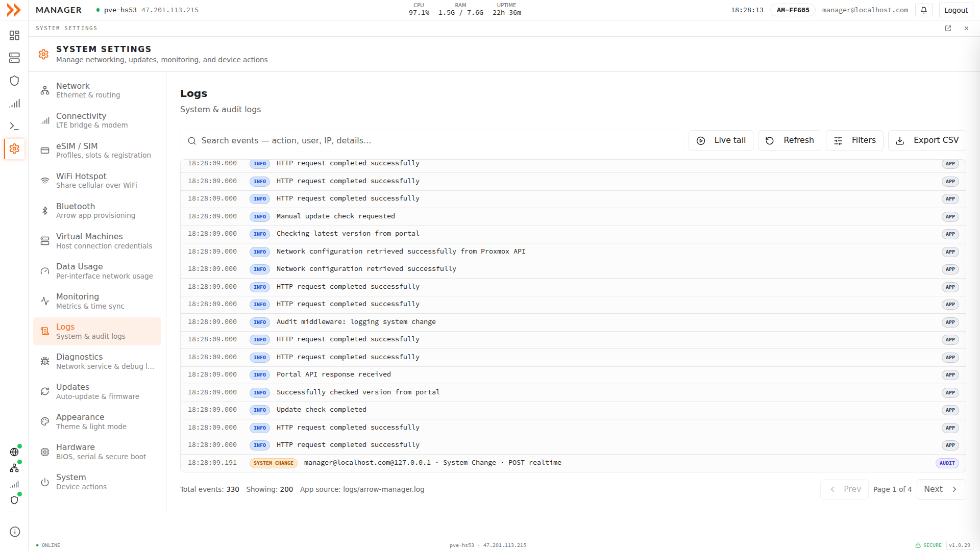Open notifications bell icon

click(924, 10)
